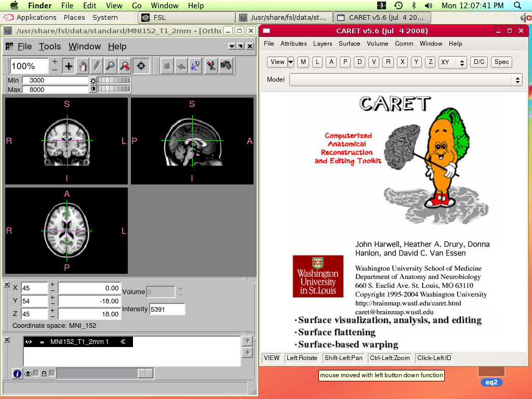532x399 pixels.
Task: Open layer info with the blue i button
Action: pos(17,374)
